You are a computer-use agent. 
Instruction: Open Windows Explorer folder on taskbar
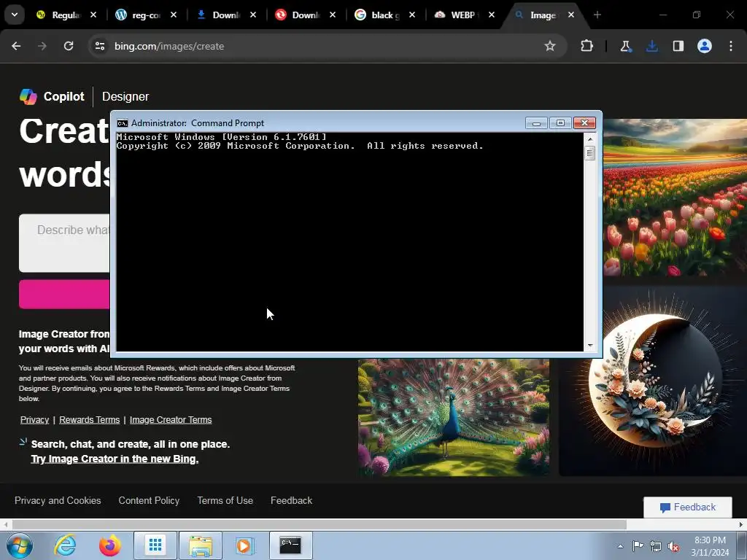click(x=201, y=545)
